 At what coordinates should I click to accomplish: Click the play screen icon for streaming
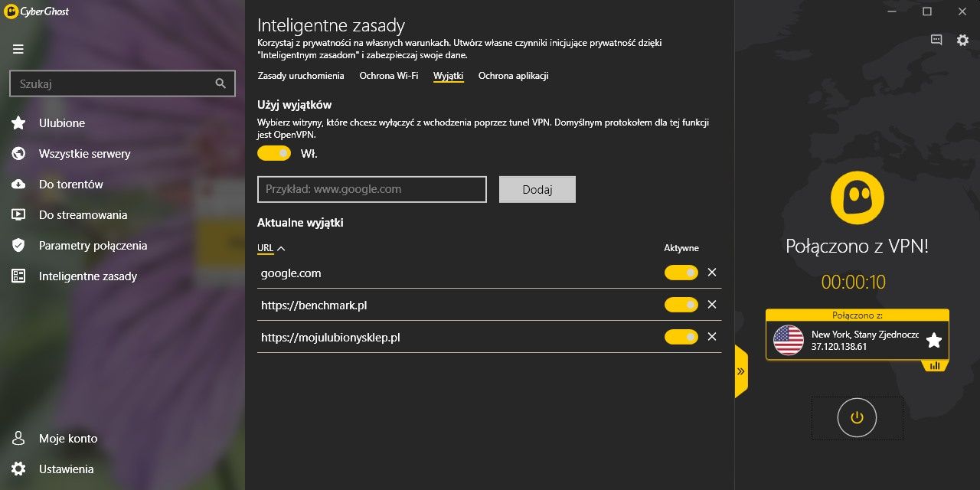click(18, 214)
